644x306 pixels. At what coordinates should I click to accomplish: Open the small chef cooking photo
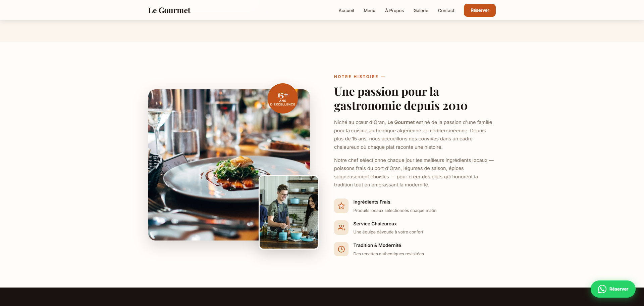tap(289, 212)
